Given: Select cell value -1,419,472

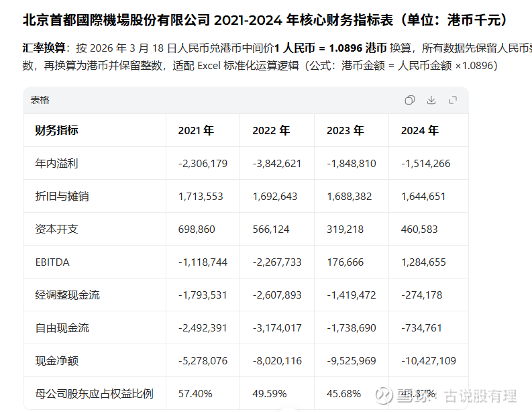Looking at the screenshot, I should [352, 295].
